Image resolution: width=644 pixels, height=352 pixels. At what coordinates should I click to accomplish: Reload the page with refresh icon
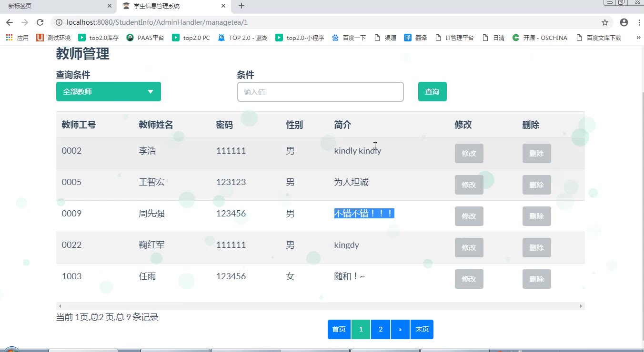(40, 22)
